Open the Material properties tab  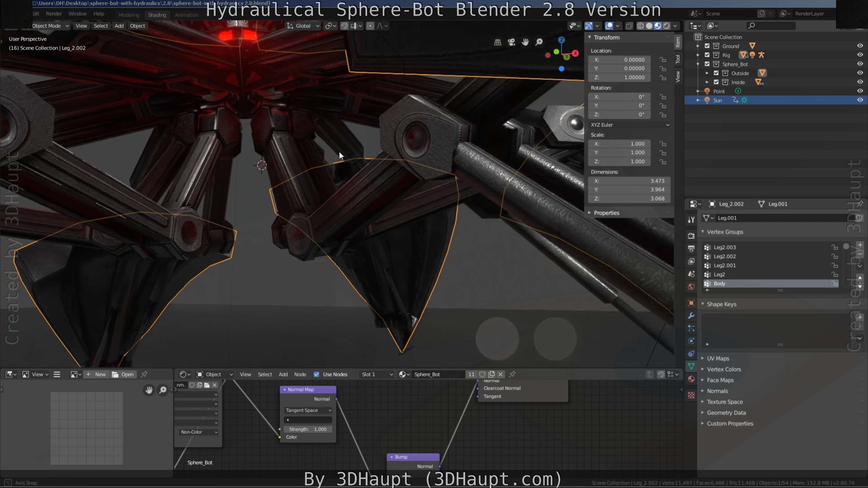(691, 379)
